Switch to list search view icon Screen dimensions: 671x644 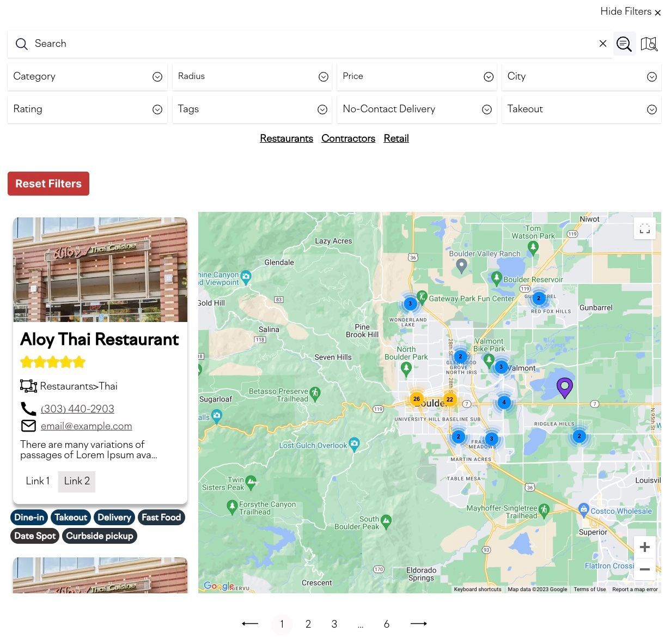coord(624,44)
